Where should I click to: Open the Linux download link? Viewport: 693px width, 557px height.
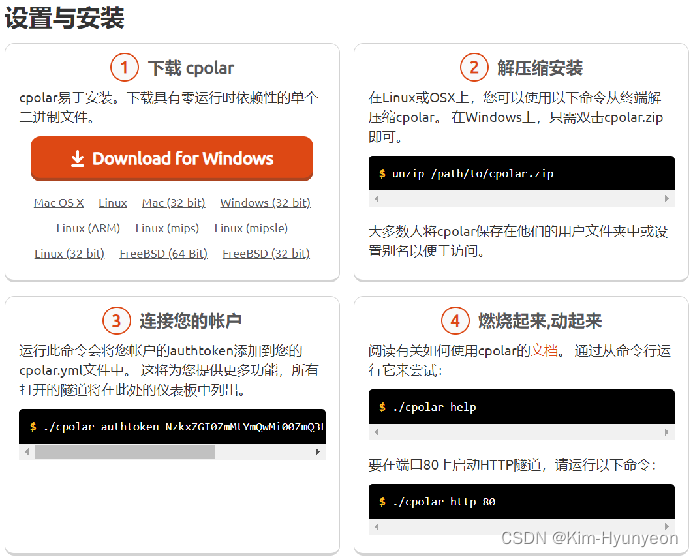(x=113, y=203)
